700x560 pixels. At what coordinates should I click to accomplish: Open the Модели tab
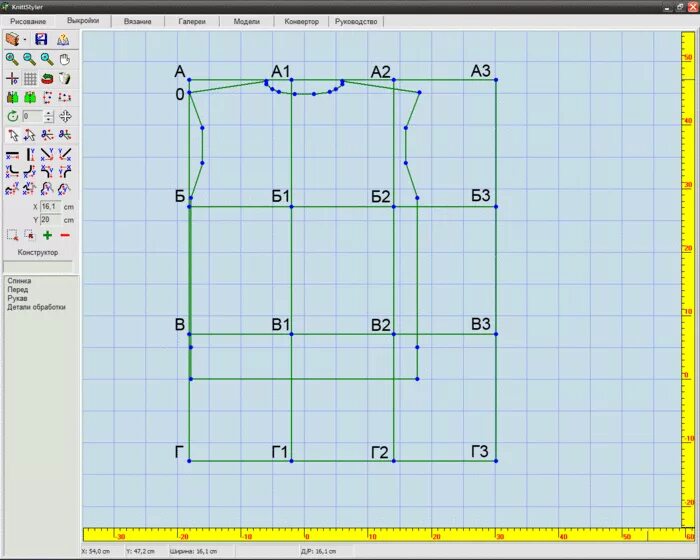(246, 21)
